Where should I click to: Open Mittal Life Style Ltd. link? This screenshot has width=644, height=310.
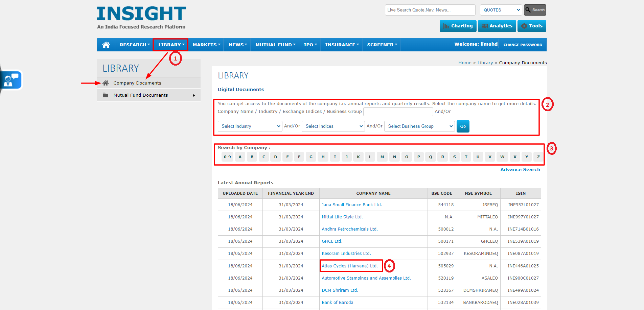coord(342,217)
